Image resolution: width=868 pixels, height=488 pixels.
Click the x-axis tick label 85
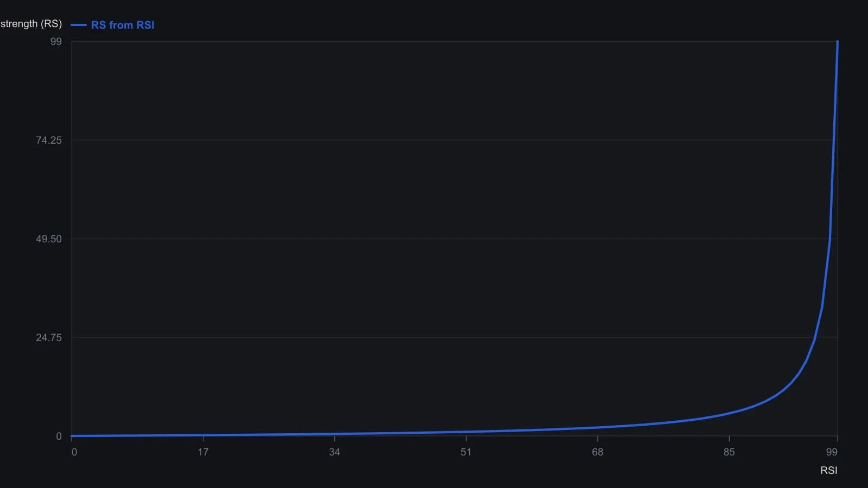(x=729, y=452)
